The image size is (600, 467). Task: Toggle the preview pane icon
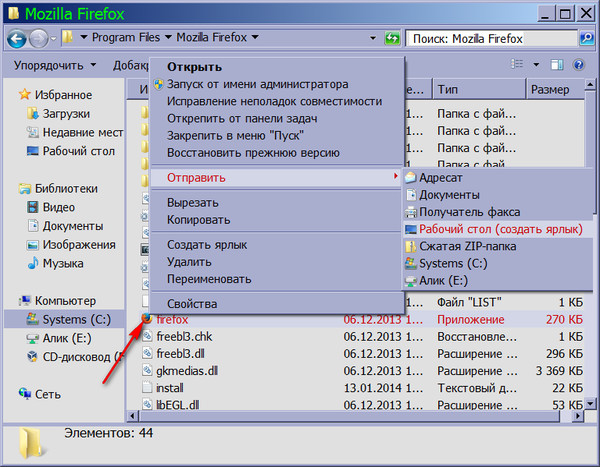click(x=557, y=65)
